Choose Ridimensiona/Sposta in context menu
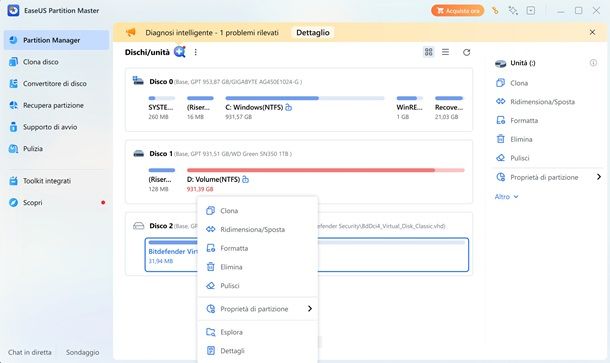The image size is (610, 363). [x=258, y=229]
